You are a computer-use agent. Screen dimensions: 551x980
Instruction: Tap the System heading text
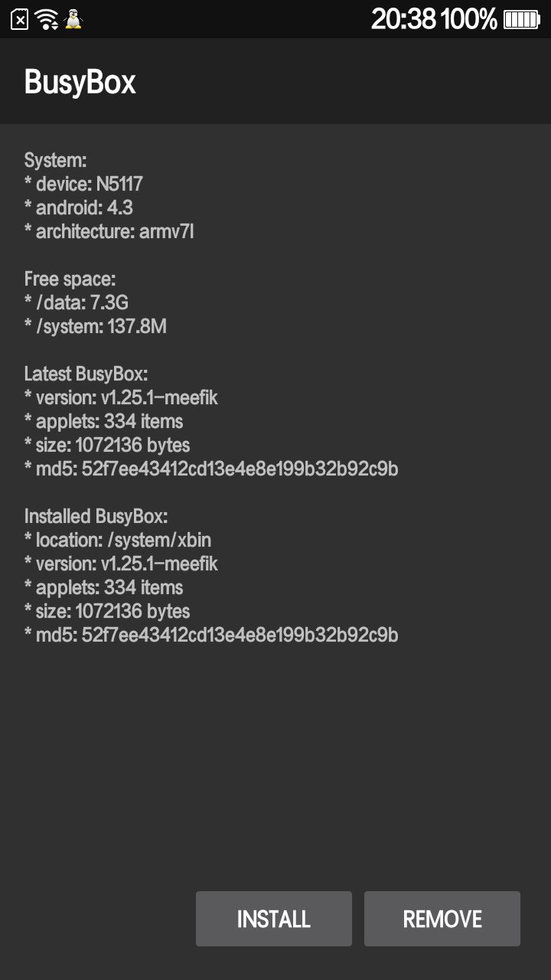(x=55, y=160)
